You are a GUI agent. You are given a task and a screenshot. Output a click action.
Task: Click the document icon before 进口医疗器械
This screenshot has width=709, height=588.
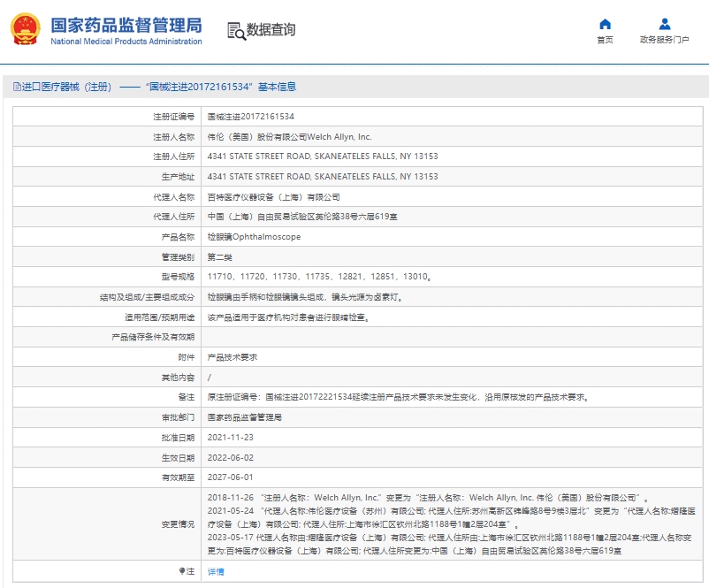[x=17, y=87]
